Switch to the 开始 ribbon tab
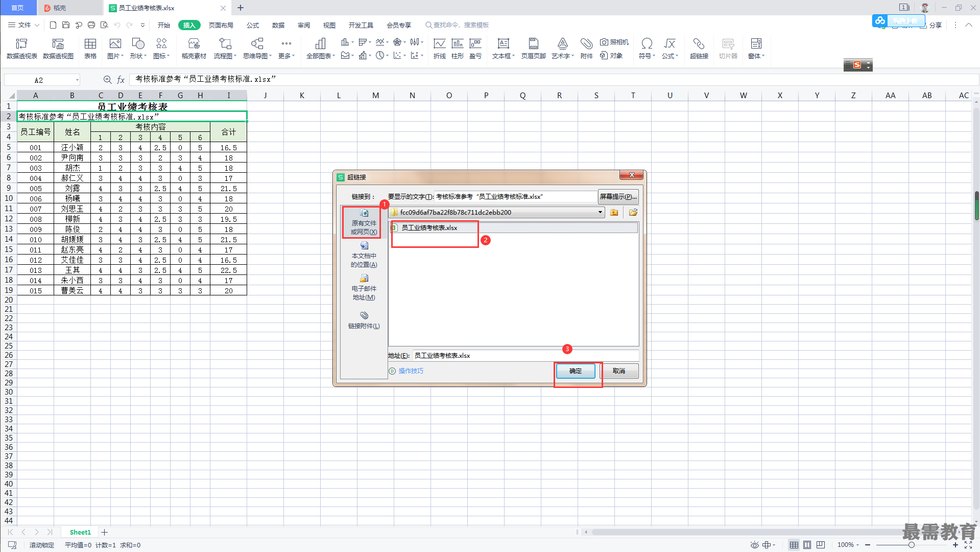980x552 pixels. (164, 25)
